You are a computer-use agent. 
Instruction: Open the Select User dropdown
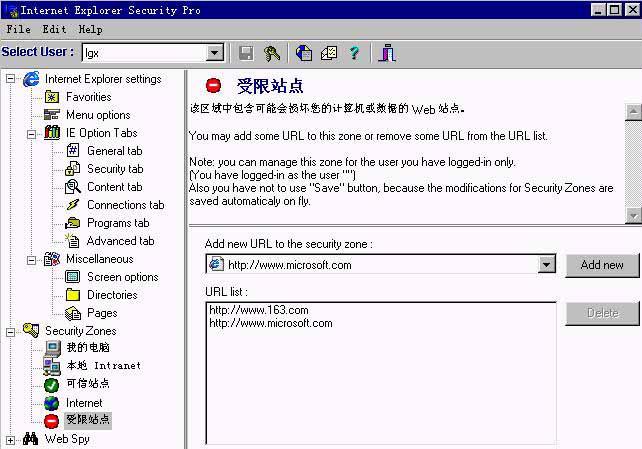coord(215,53)
